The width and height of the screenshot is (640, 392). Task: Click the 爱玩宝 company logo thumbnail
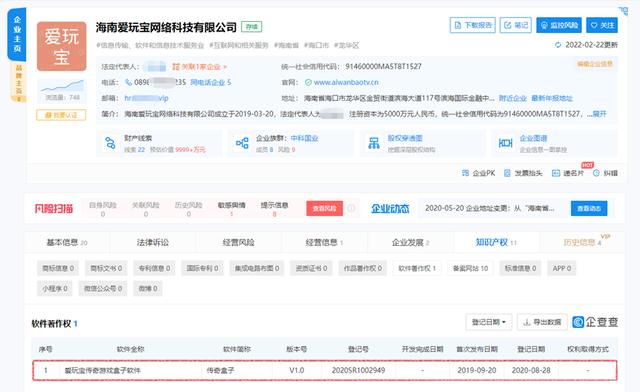[62, 46]
